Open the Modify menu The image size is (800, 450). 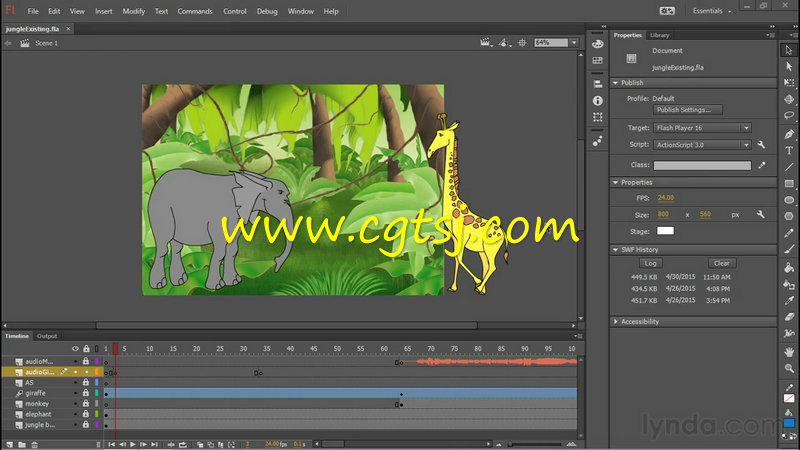point(134,11)
